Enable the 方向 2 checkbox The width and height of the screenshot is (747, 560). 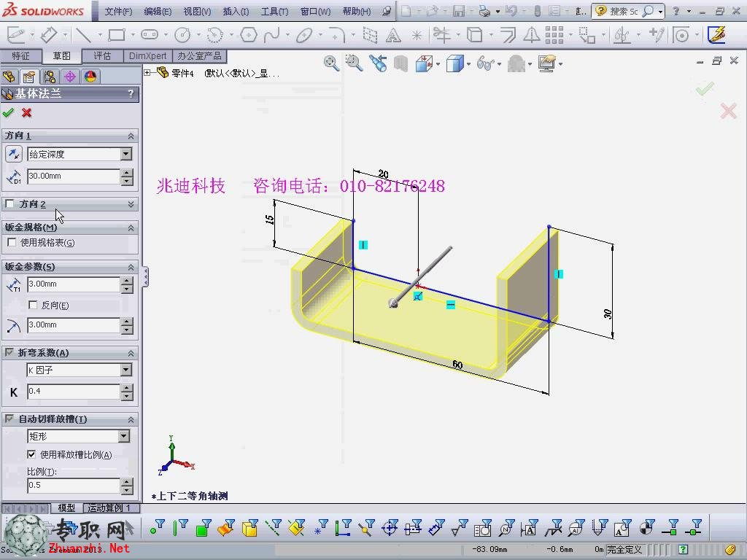9,204
